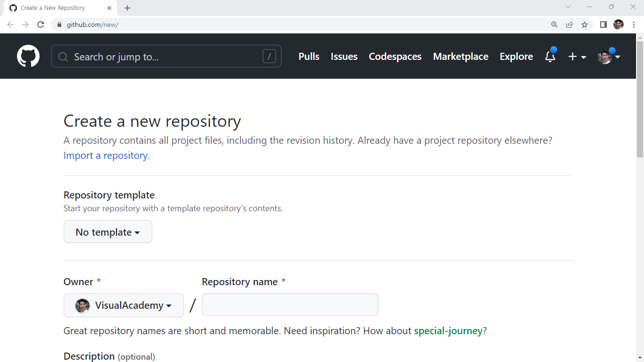Click the GitHub Octocat logo
The image size is (644, 362).
tap(28, 56)
